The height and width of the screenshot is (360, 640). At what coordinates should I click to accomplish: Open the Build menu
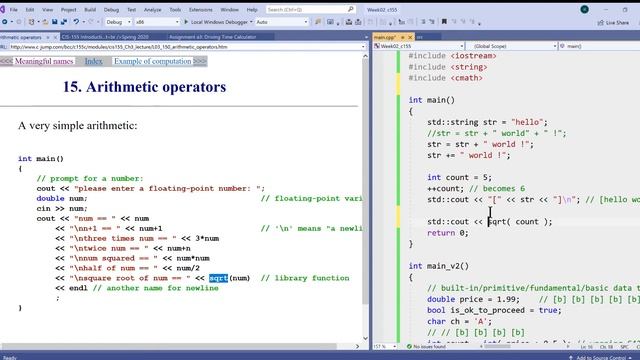(90, 9)
